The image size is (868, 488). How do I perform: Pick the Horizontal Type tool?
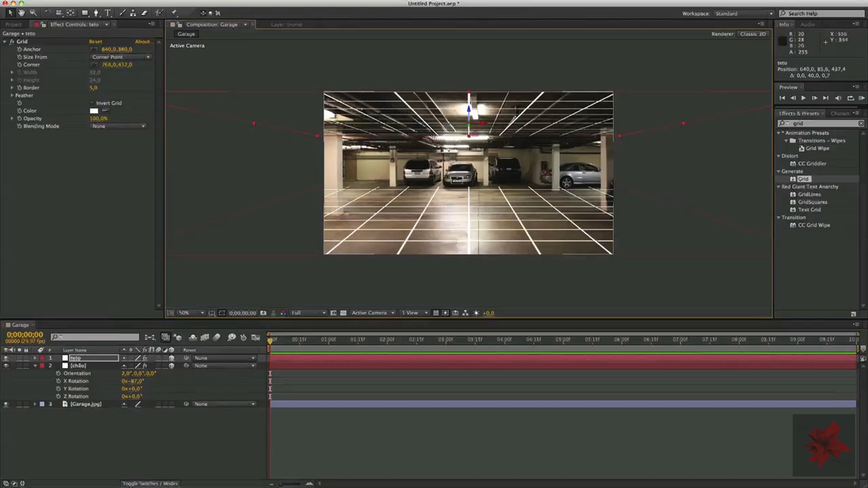pos(108,13)
